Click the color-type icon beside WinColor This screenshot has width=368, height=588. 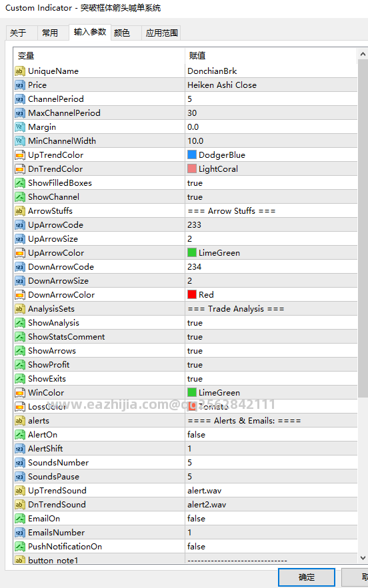pos(20,393)
